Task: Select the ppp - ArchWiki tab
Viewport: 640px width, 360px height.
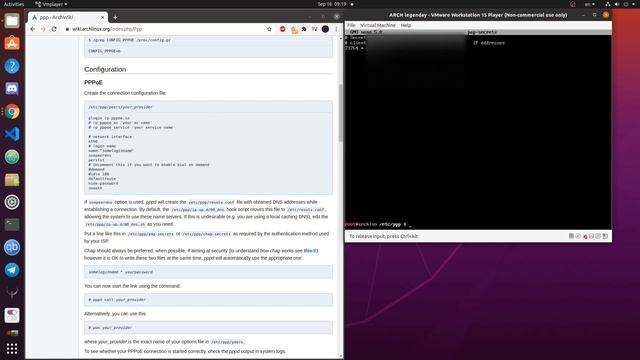Action: point(68,17)
